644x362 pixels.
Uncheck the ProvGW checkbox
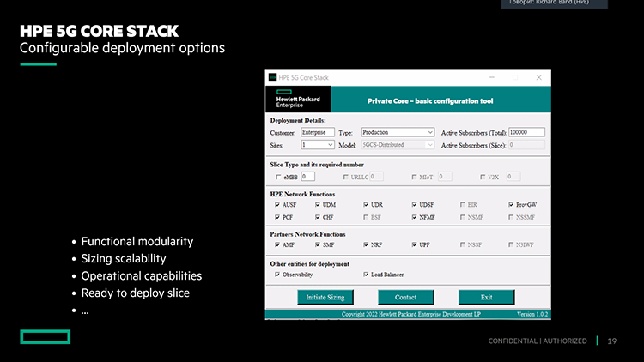click(511, 204)
